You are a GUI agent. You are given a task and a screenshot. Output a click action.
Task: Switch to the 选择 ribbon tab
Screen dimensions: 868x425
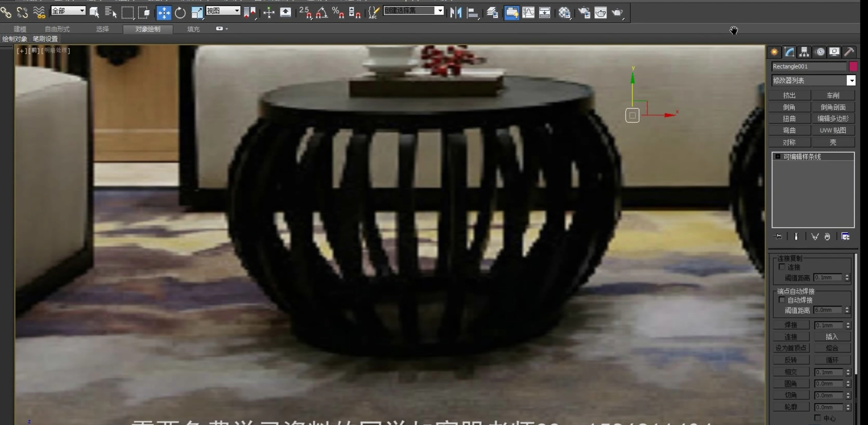tap(103, 29)
